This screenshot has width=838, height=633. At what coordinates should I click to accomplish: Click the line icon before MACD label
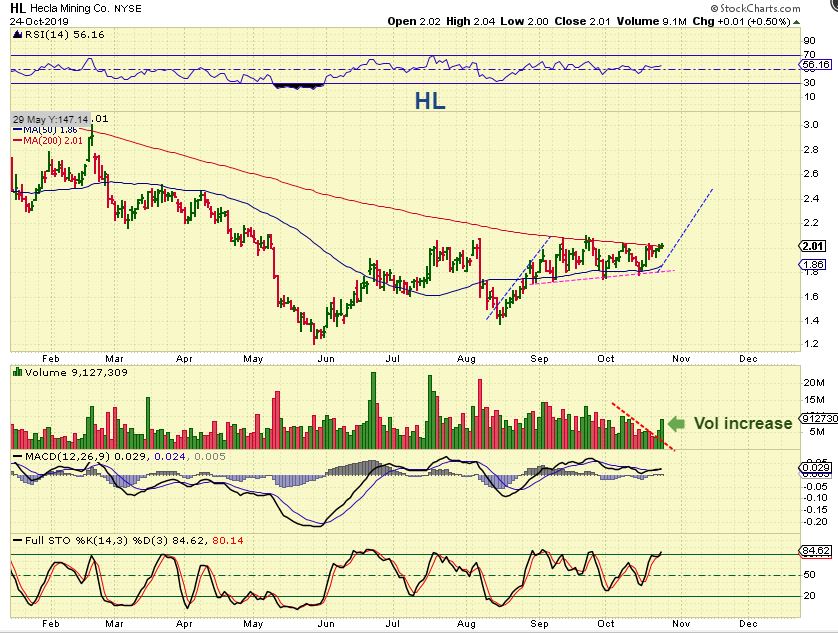click(x=17, y=457)
